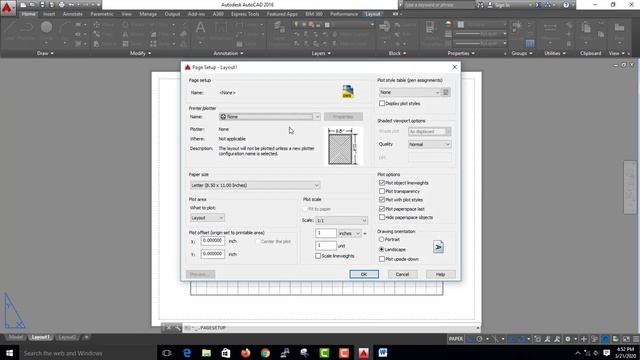Click Cancel in Page Setup dialog
Screen dimensions: 640x360
(x=402, y=274)
